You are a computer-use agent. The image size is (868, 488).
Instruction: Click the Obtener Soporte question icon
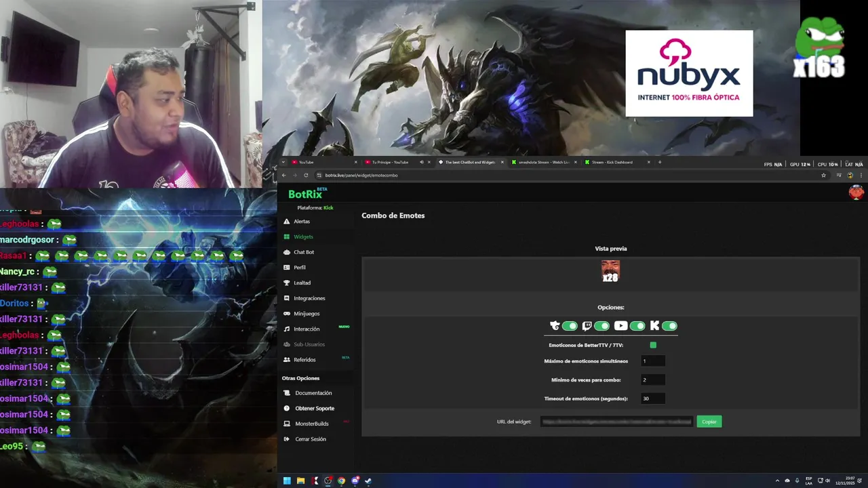click(x=287, y=409)
